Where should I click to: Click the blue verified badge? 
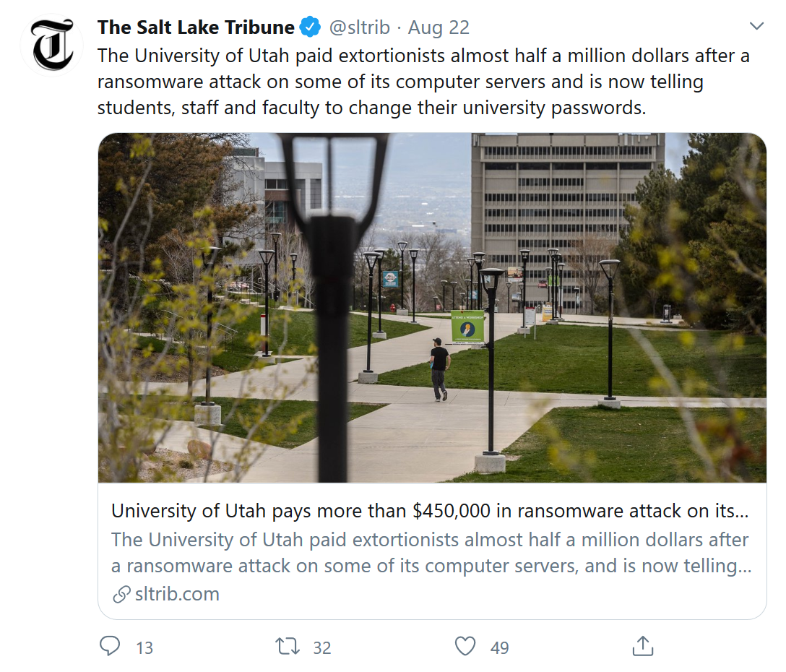[x=310, y=27]
